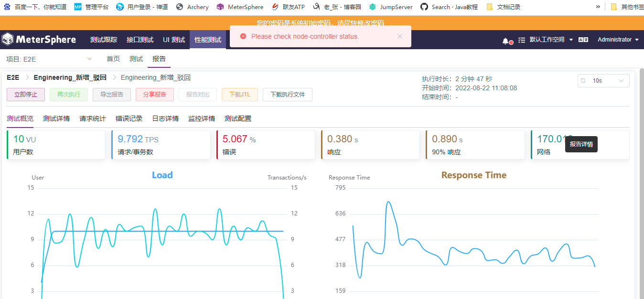Screen dimensions: 644x299
Task: Open the Archery bookmark
Action: (x=192, y=7)
